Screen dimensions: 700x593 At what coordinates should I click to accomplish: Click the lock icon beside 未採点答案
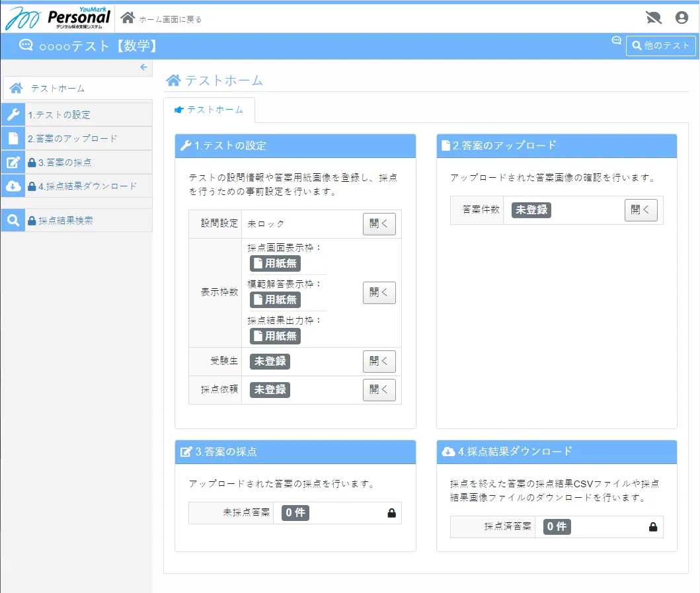(x=391, y=513)
